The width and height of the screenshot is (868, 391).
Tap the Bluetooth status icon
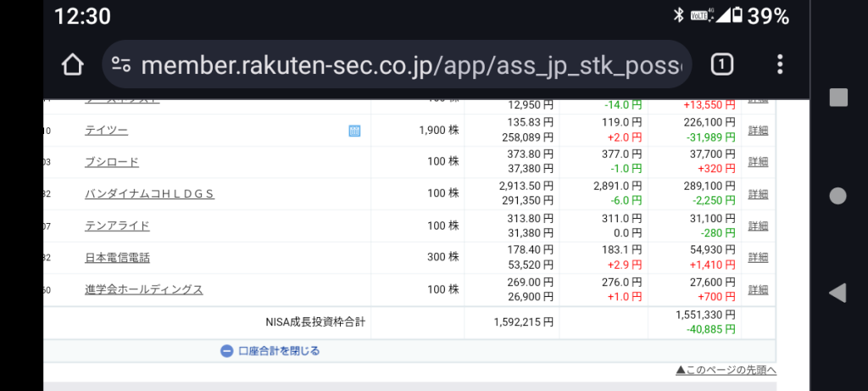(x=678, y=15)
